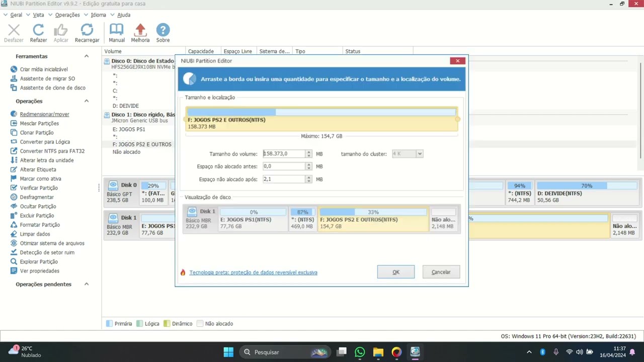Click the Alterar letra da unidade icon
This screenshot has height=362, width=644.
(14, 160)
